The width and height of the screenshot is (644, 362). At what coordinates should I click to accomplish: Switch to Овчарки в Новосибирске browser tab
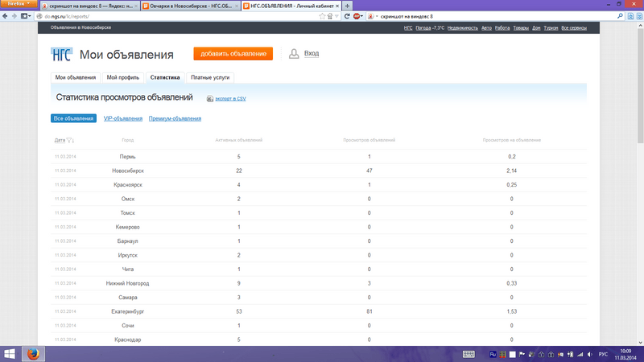click(x=191, y=6)
